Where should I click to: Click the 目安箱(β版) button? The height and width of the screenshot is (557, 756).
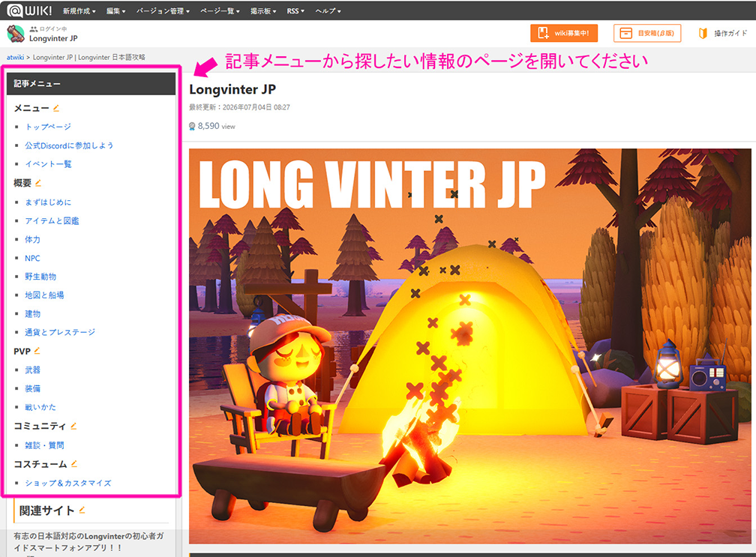click(647, 33)
